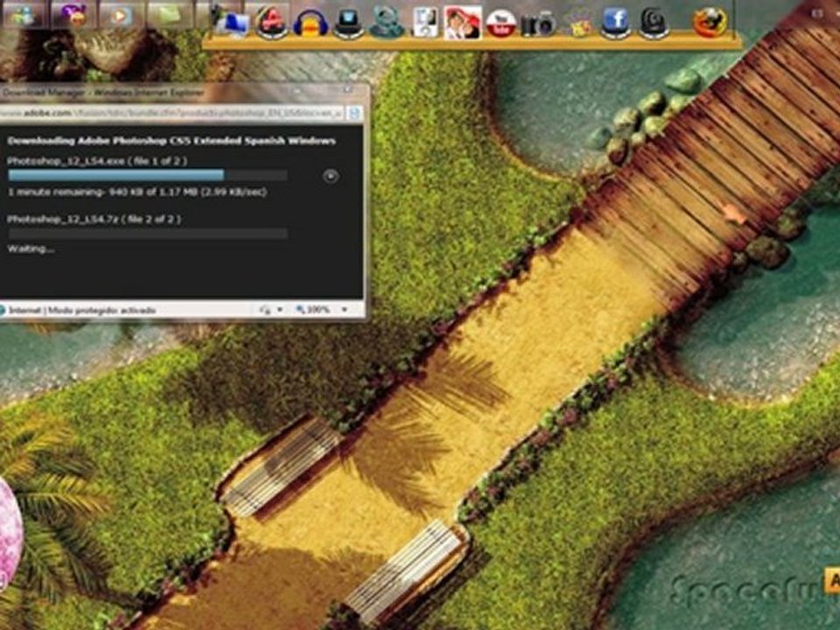Select 'Photoshop_12_LS4.7z ( file 2 of 2 )' label

pyautogui.click(x=94, y=219)
